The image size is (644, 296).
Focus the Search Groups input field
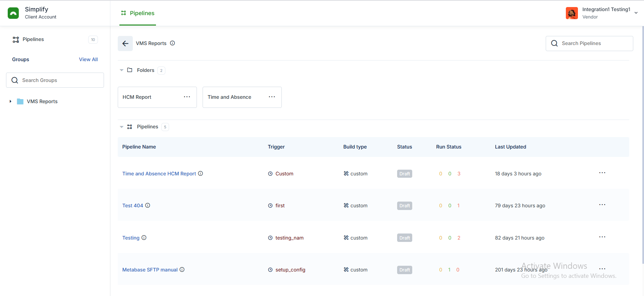click(x=55, y=80)
